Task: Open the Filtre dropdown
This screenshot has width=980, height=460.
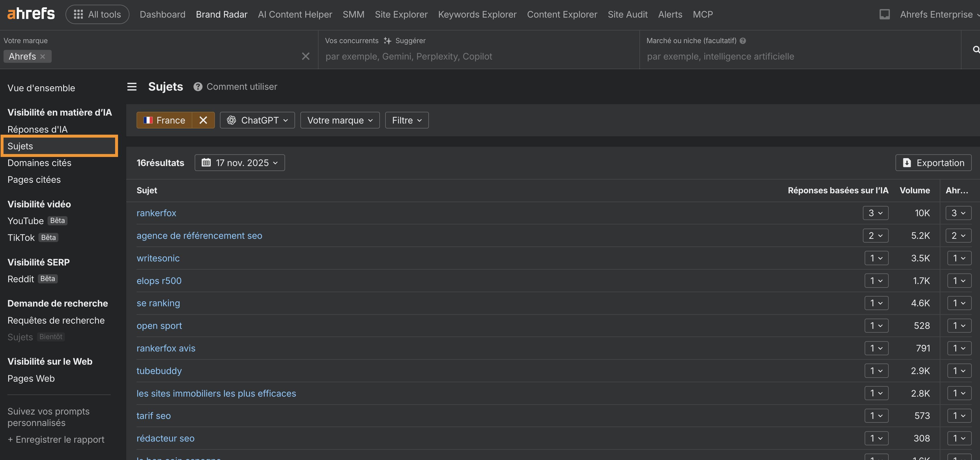Action: tap(407, 120)
